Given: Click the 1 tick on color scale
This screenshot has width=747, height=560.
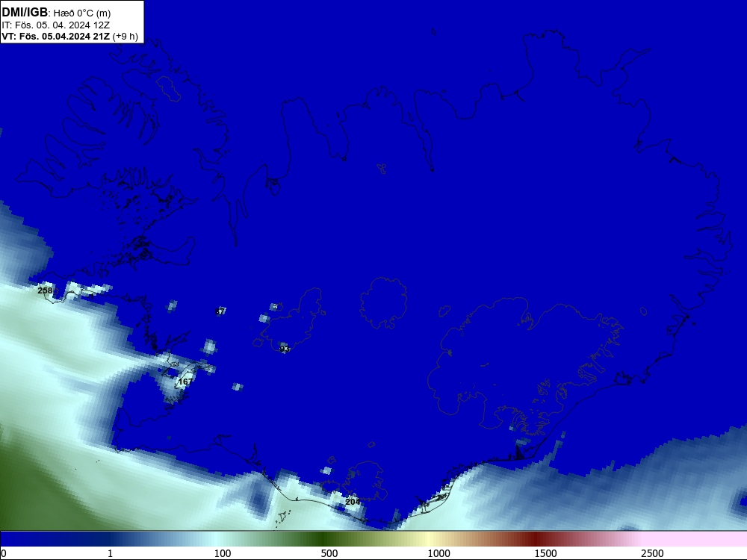Looking at the screenshot, I should [x=110, y=553].
